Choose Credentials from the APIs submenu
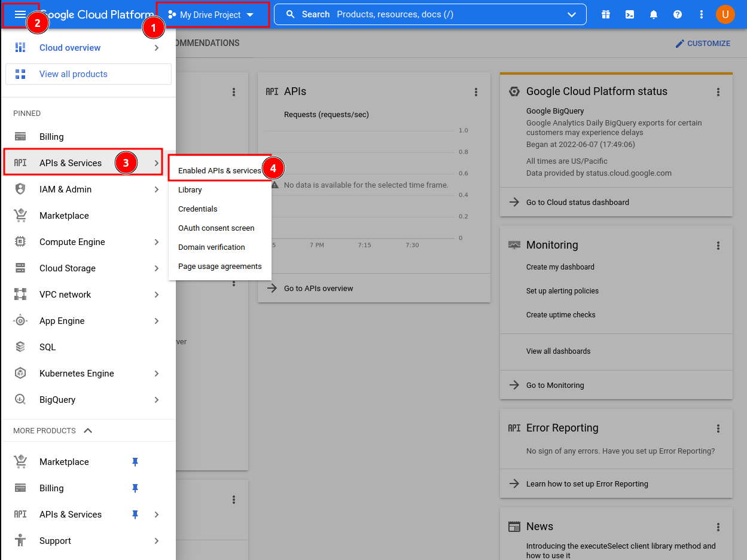 pos(198,209)
